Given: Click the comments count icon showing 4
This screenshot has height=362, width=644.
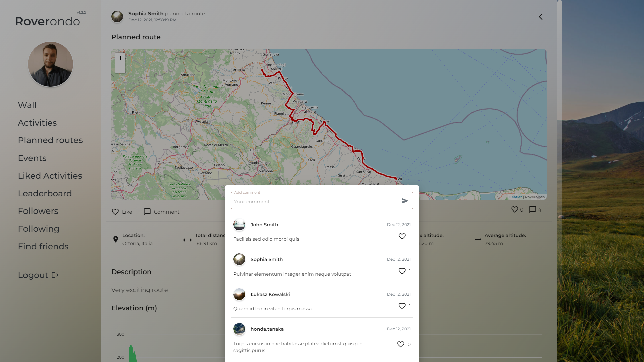Looking at the screenshot, I should click(x=532, y=209).
